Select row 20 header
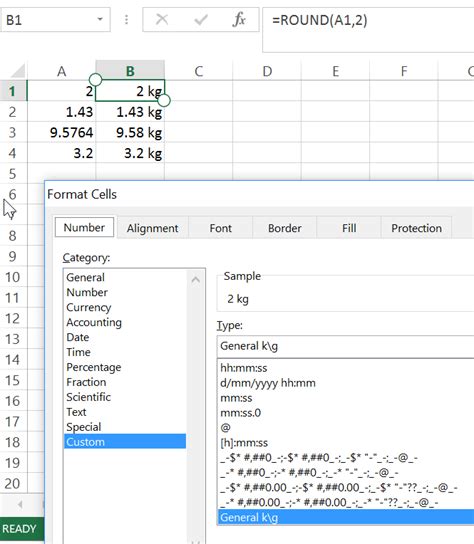The width and height of the screenshot is (474, 544). pos(13,483)
